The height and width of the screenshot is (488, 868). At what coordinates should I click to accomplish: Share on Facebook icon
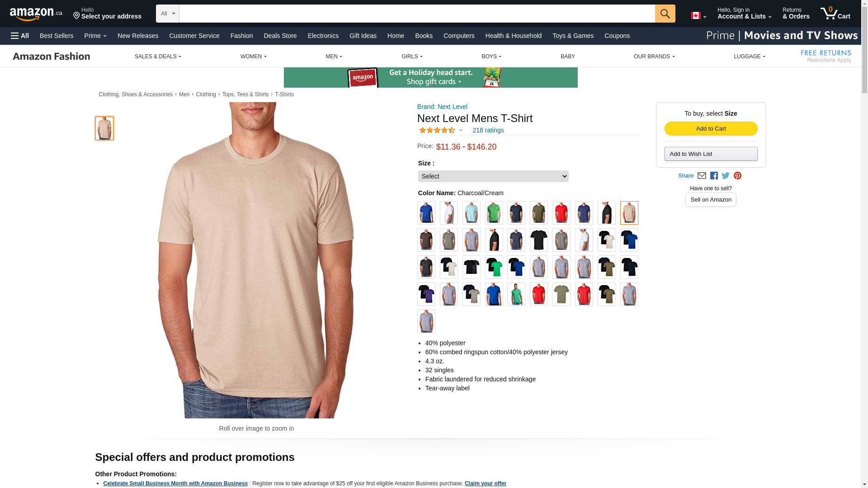(x=714, y=176)
